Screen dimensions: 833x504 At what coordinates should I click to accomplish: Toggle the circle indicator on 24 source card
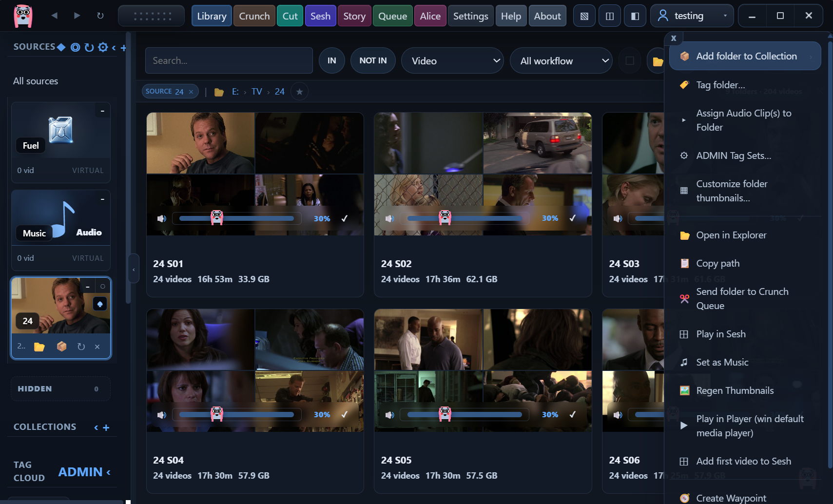point(103,287)
